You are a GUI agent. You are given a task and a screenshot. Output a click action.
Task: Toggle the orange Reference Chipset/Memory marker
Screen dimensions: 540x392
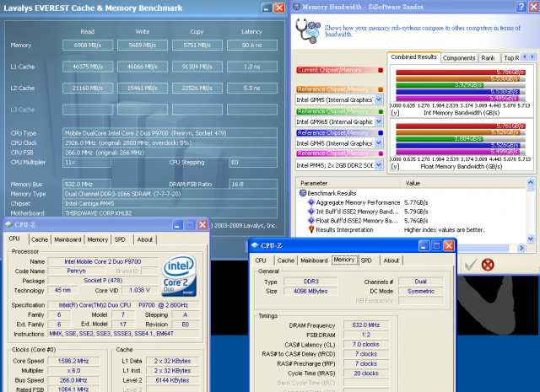[x=381, y=89]
